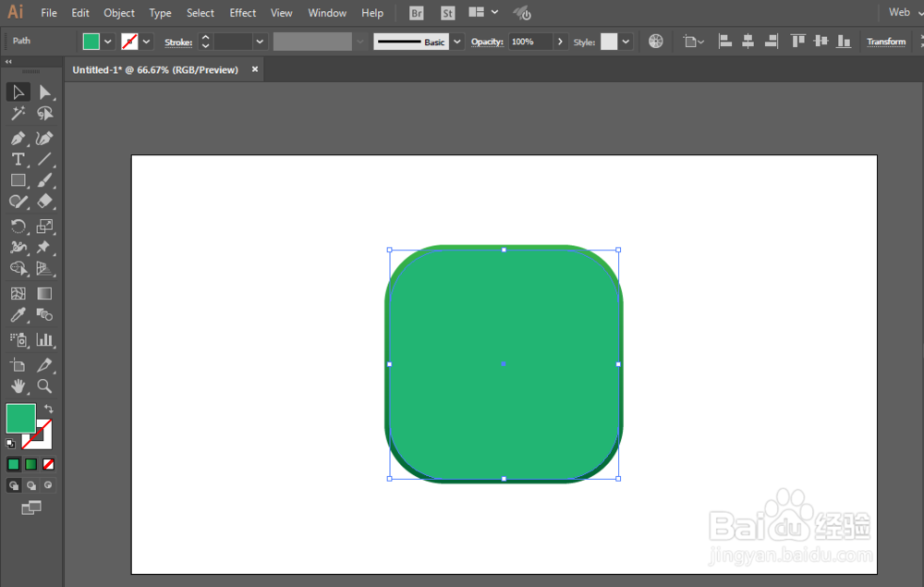
Task: Choose the Gradient tool
Action: coord(44,294)
